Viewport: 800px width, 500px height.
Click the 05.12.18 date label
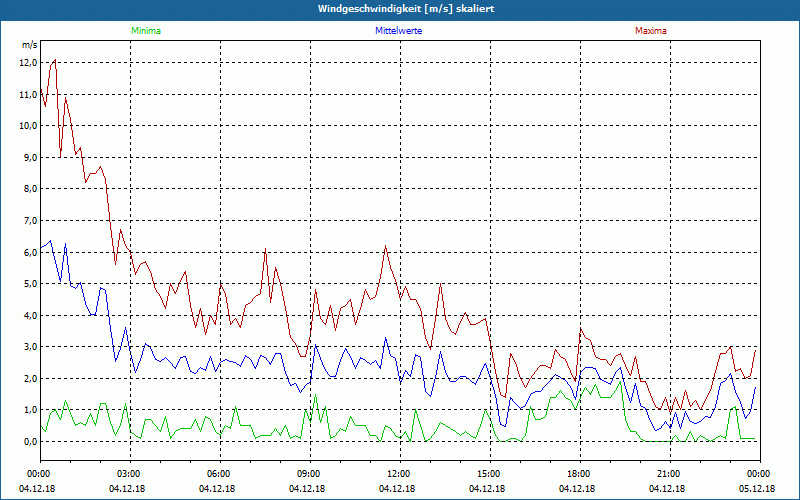point(757,488)
